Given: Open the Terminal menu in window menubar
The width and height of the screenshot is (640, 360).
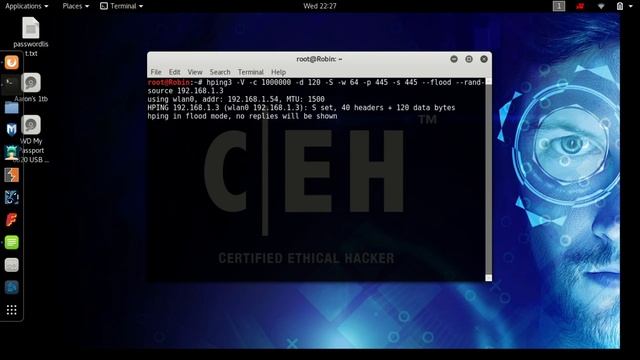Looking at the screenshot, I should [x=251, y=72].
